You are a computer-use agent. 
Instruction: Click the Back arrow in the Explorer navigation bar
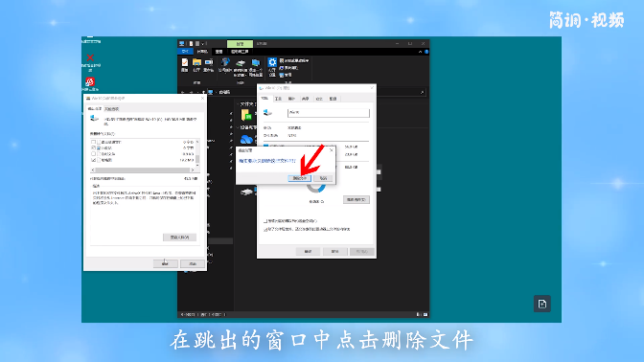click(x=183, y=92)
